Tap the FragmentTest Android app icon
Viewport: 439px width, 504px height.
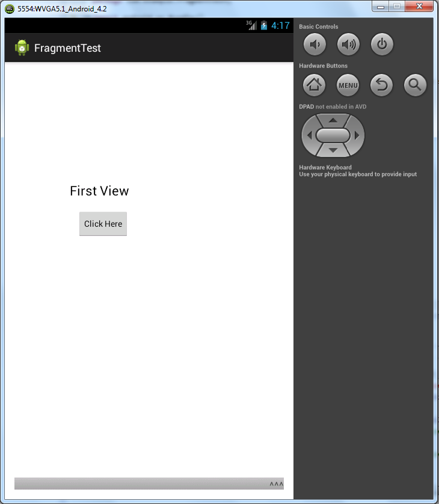pos(22,48)
